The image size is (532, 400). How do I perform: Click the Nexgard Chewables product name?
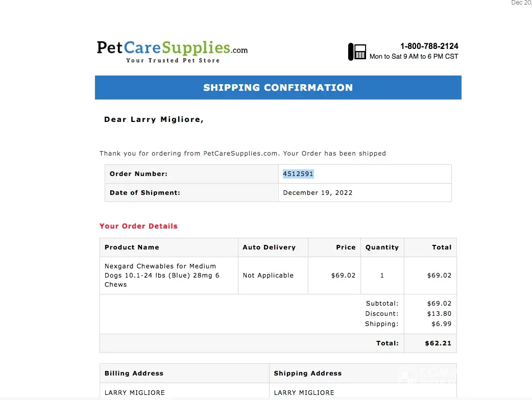pos(160,276)
